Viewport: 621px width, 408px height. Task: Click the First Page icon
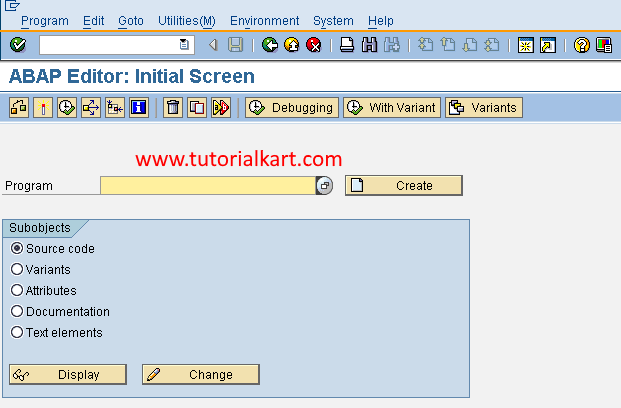tap(425, 45)
